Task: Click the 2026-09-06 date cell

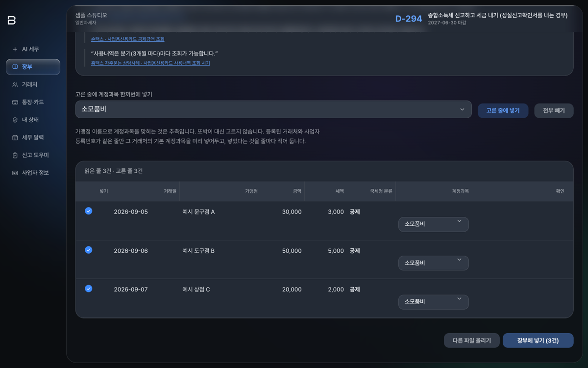Action: (131, 251)
